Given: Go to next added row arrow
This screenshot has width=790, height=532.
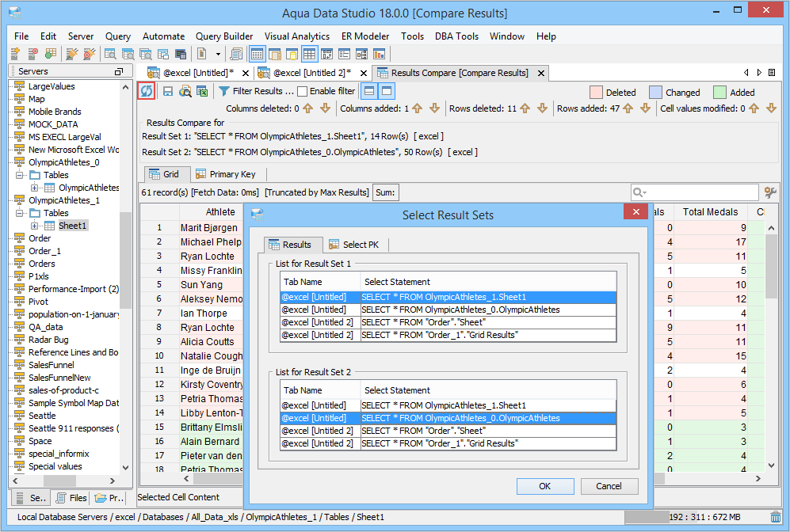Looking at the screenshot, I should [645, 108].
